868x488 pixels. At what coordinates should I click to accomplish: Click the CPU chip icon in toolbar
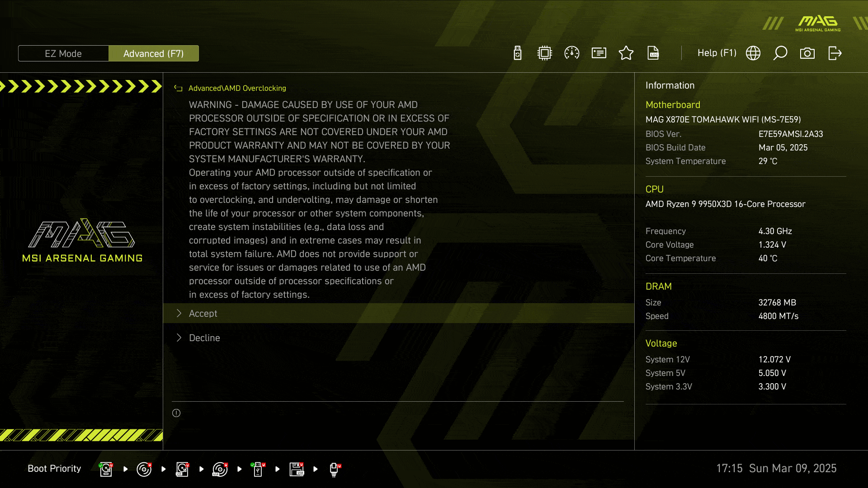coord(545,53)
